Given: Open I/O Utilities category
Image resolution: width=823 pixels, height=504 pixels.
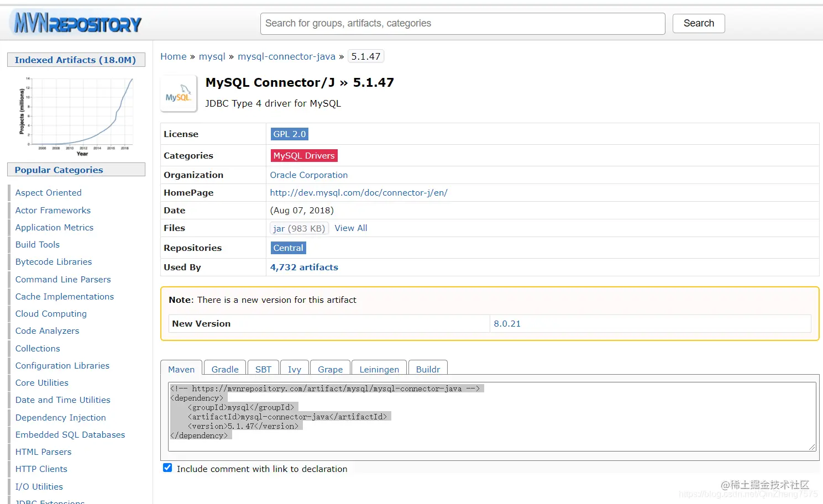Looking at the screenshot, I should click(39, 486).
